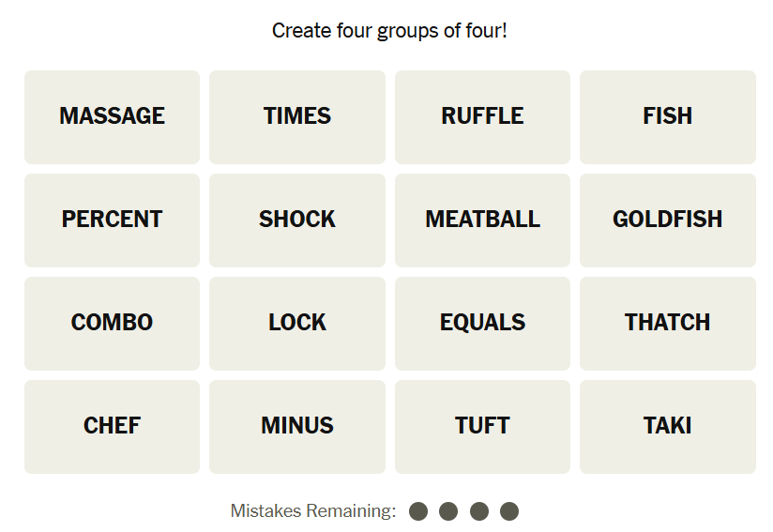Viewport: 773px width, 532px height.
Task: Pick the COMBO word card
Action: pyautogui.click(x=112, y=323)
